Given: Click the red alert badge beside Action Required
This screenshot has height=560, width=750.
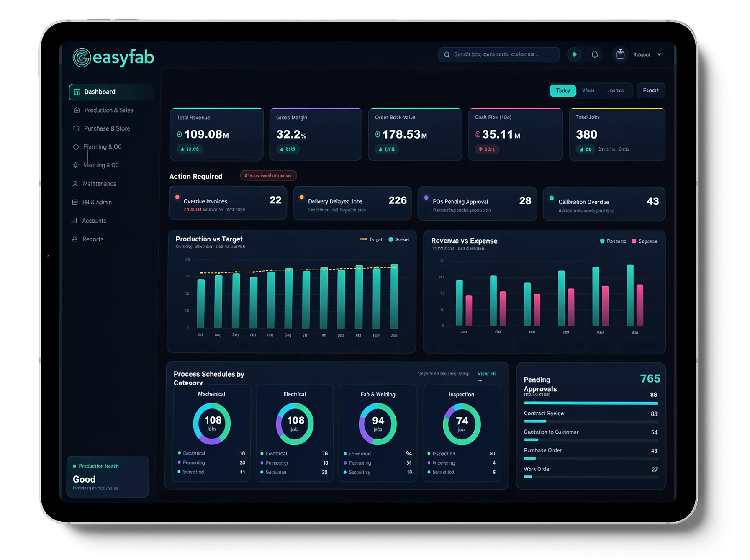Looking at the screenshot, I should pos(268,176).
